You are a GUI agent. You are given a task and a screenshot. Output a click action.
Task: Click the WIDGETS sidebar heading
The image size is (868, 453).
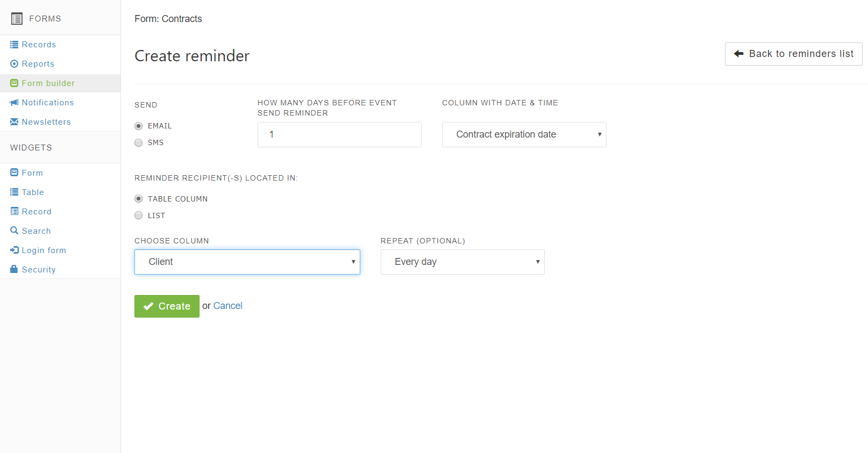(31, 148)
